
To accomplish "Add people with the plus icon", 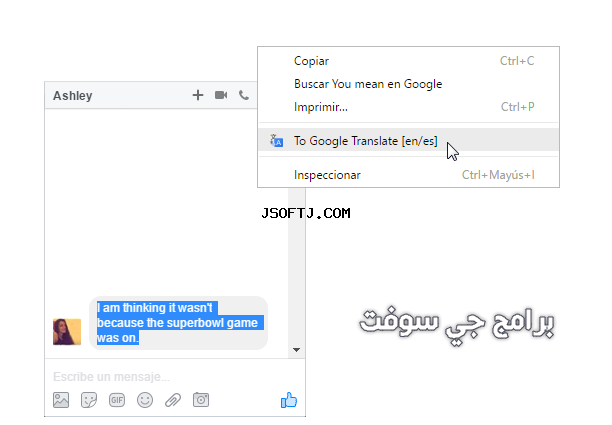I will [x=198, y=95].
